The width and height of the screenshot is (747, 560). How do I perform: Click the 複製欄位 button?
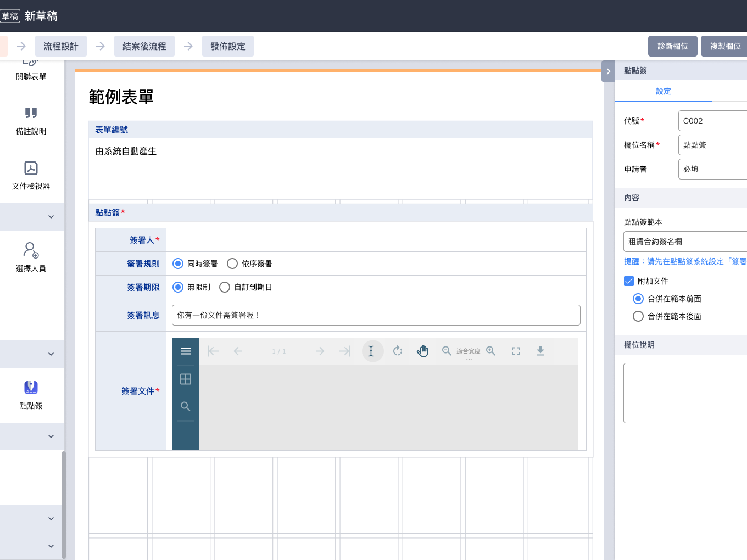724,46
